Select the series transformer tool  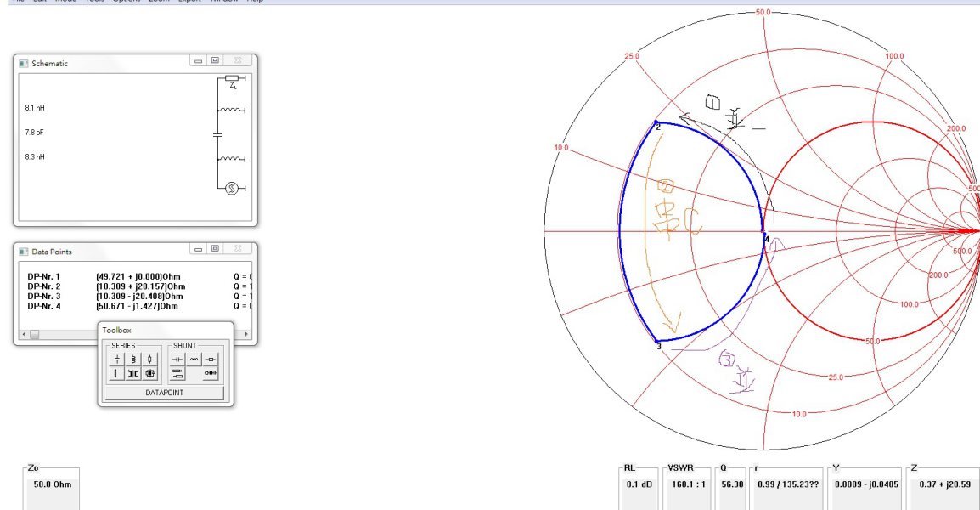[x=133, y=374]
